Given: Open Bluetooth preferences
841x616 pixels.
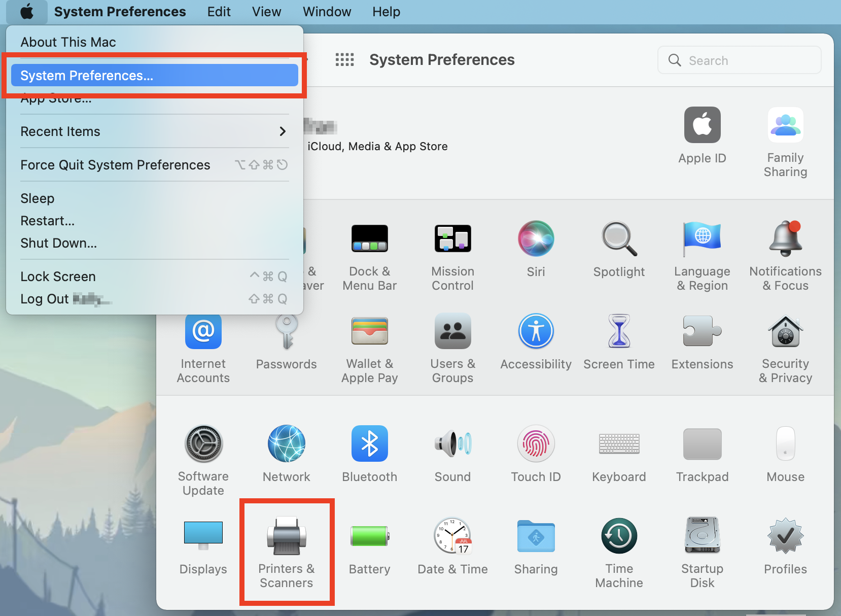Looking at the screenshot, I should pos(369,454).
